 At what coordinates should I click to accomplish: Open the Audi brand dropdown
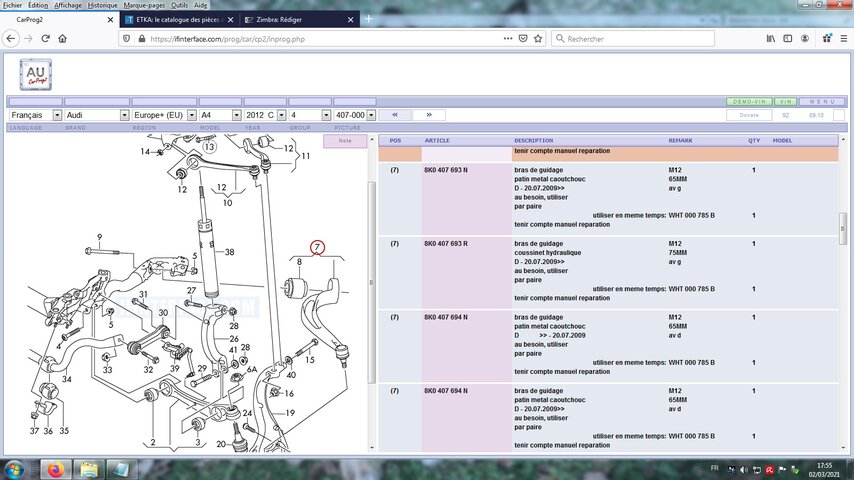pyautogui.click(x=96, y=115)
